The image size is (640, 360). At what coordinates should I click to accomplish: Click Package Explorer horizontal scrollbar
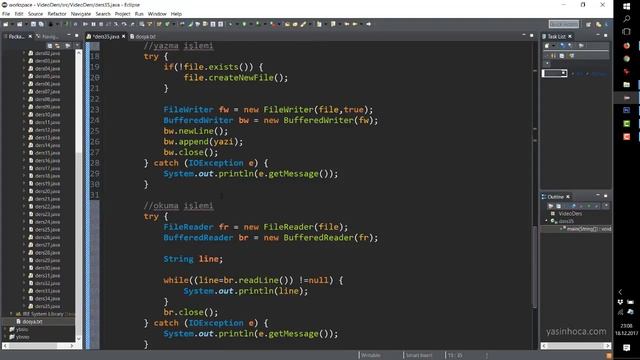(x=39, y=346)
